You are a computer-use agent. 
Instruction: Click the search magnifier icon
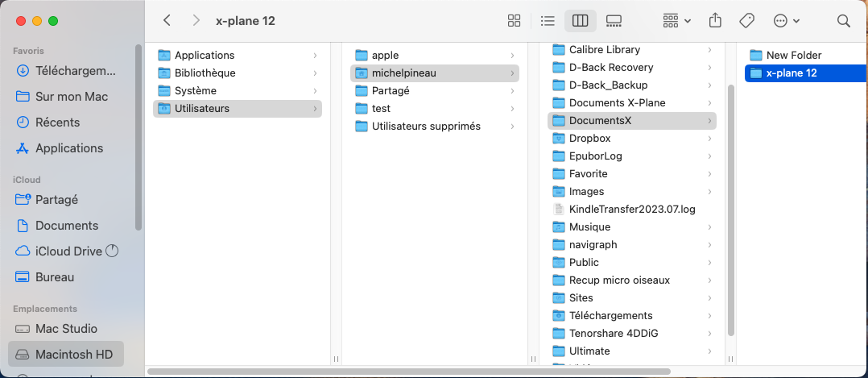coord(844,21)
